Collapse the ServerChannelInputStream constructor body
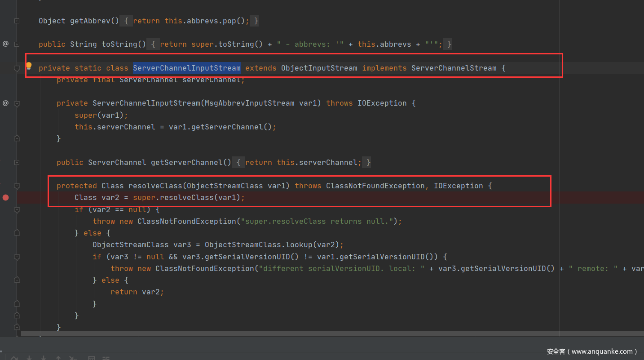Viewport: 644px width, 360px height. pyautogui.click(x=17, y=103)
